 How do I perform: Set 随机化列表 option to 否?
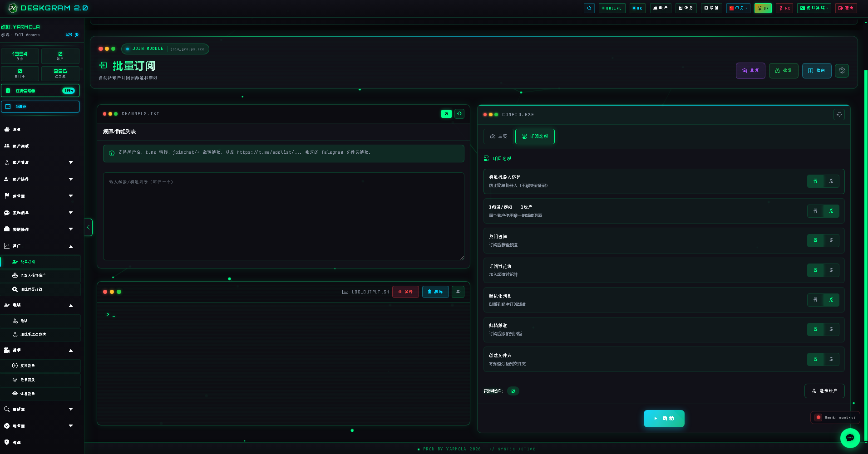pos(815,300)
